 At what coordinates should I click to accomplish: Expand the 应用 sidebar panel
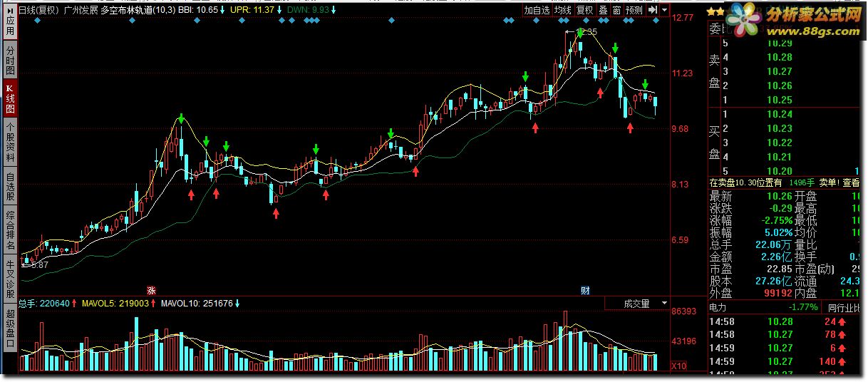[x=10, y=23]
